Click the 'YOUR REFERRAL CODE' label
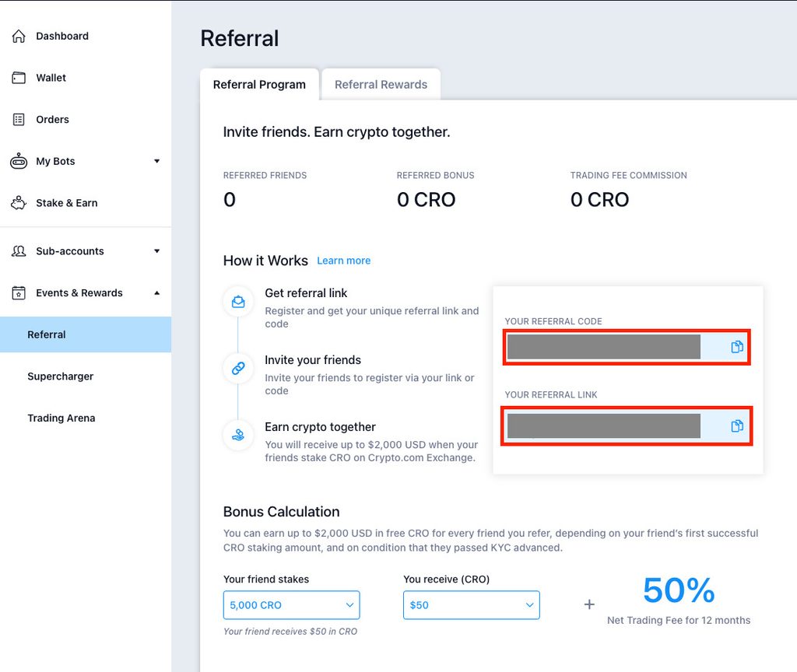Viewport: 797px width, 672px height. pos(553,321)
